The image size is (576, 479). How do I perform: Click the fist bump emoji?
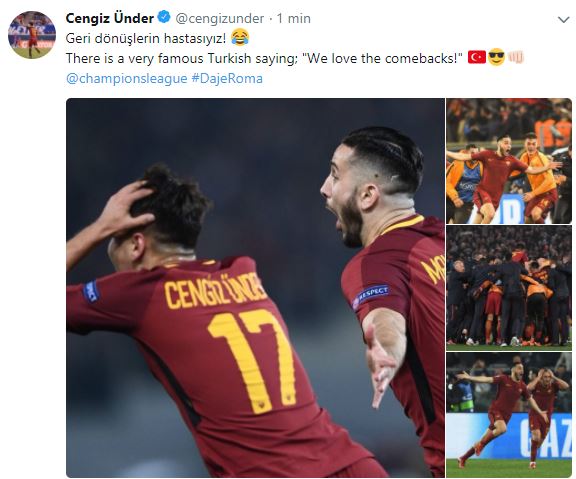(516, 58)
